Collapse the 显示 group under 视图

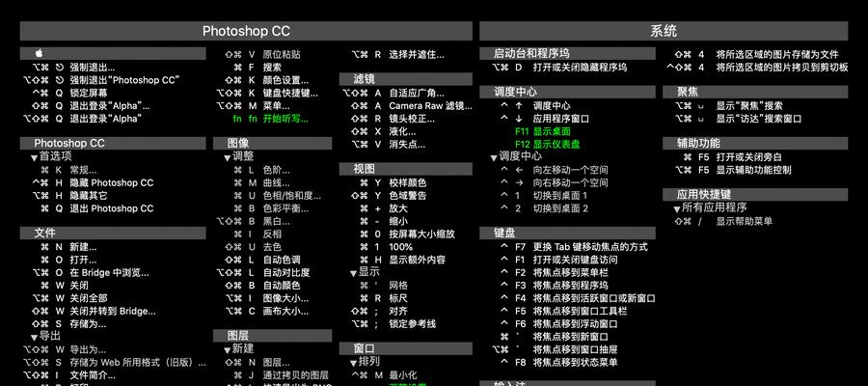(354, 274)
